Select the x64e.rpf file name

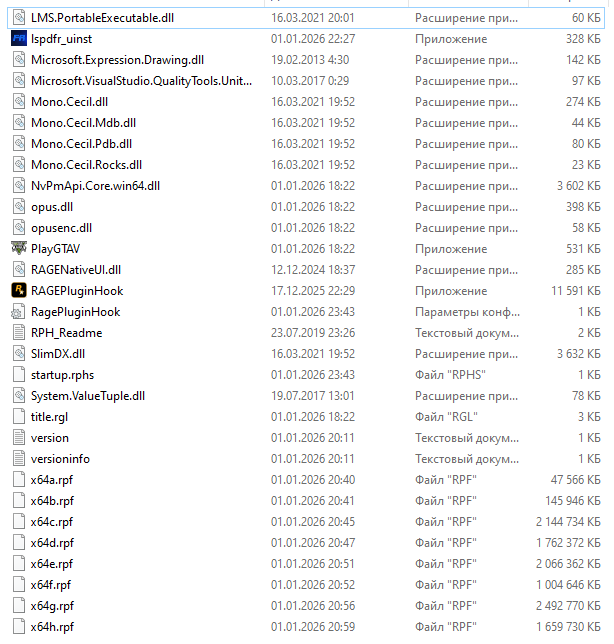[x=52, y=564]
